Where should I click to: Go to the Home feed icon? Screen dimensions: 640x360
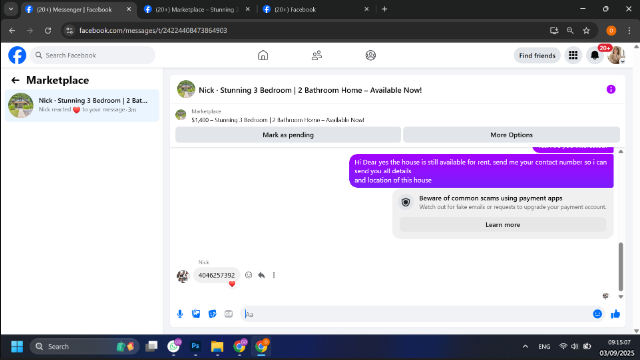tap(263, 55)
